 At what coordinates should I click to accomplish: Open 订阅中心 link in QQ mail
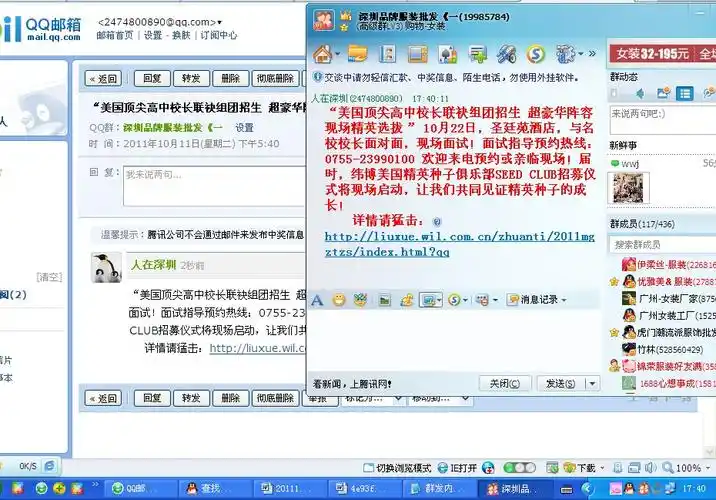[x=219, y=35]
